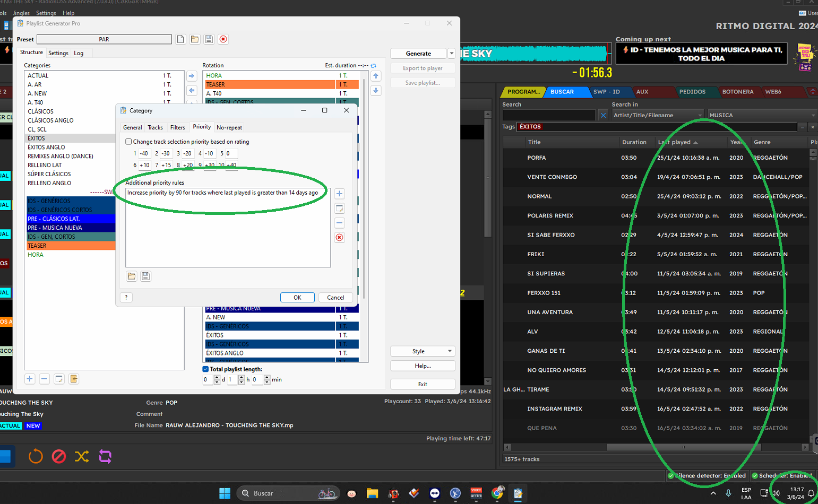Image resolution: width=818 pixels, height=504 pixels.
Task: Save priority rules to file
Action: (145, 276)
